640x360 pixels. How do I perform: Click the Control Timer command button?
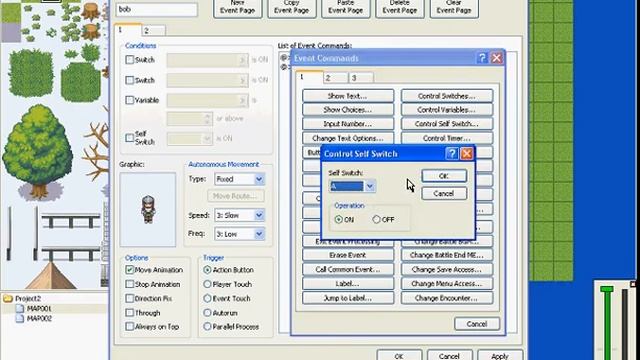pos(447,138)
